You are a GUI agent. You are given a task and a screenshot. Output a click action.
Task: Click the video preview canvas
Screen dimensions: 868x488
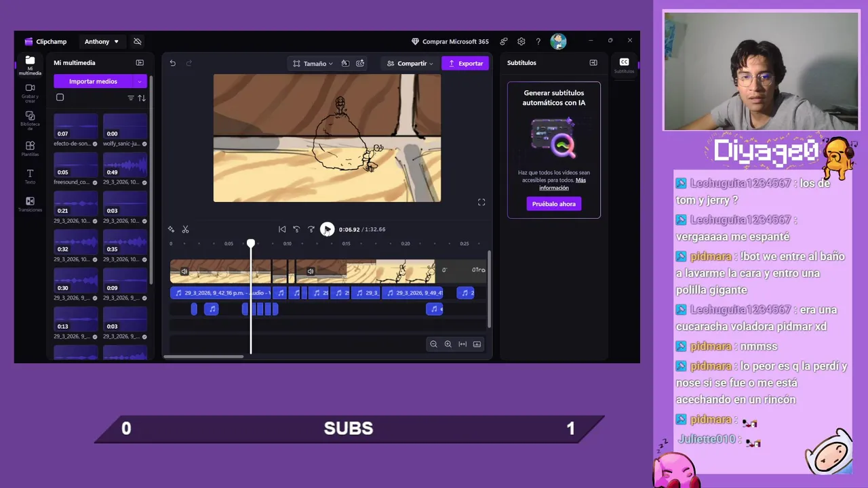coord(327,138)
